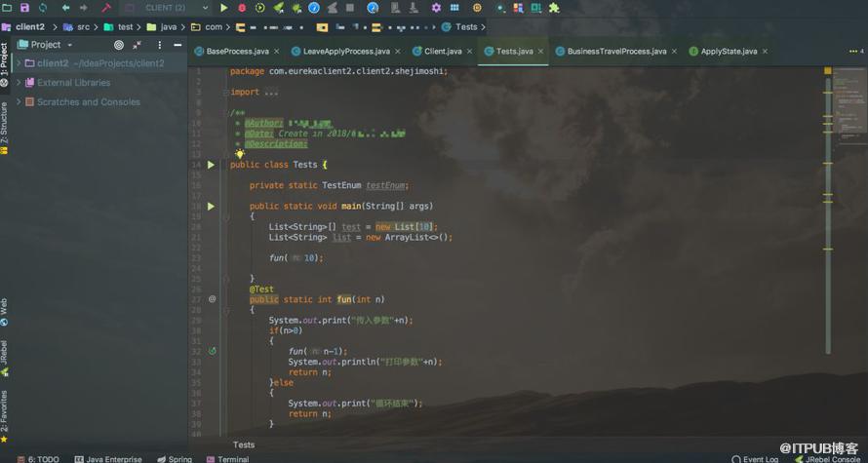
Task: Click the blue grid project structure icon
Action: coord(454,8)
